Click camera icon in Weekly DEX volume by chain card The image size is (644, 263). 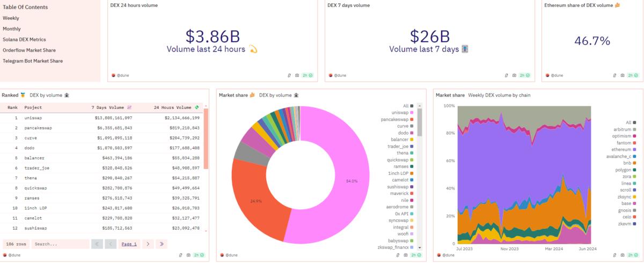click(623, 255)
